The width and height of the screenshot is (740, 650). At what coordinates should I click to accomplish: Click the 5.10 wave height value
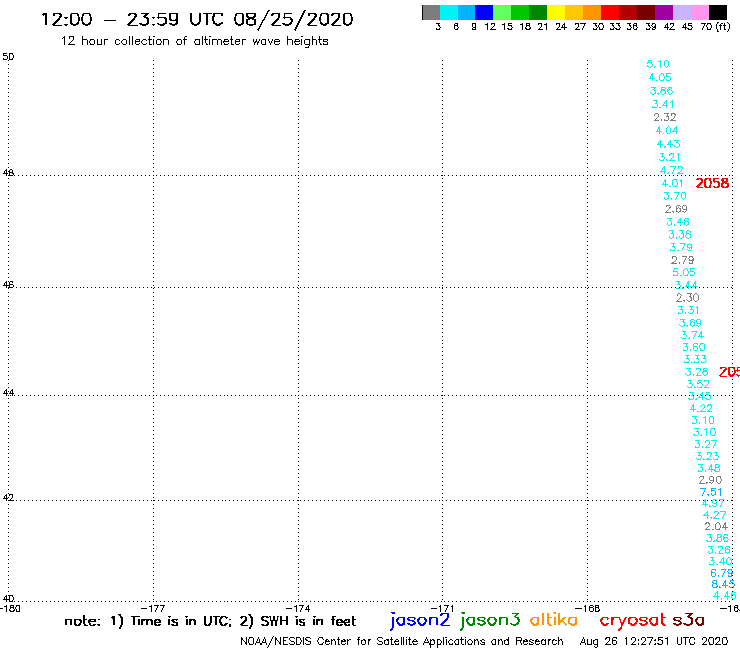[x=658, y=64]
